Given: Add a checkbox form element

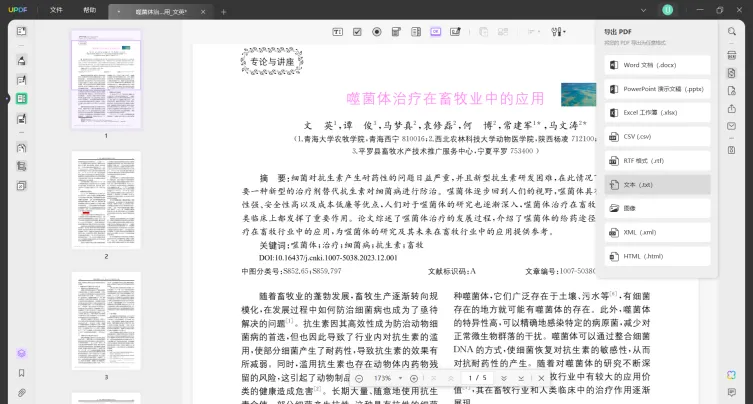Looking at the screenshot, I should click(357, 32).
